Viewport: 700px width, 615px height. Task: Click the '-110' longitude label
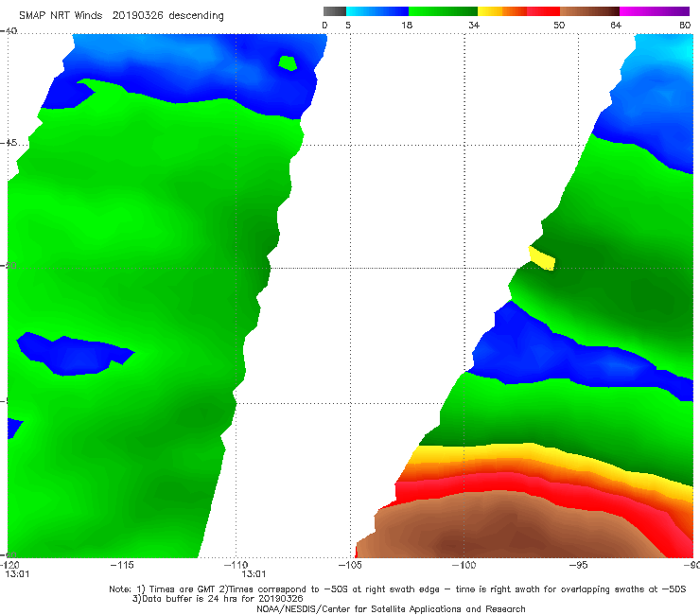236,565
